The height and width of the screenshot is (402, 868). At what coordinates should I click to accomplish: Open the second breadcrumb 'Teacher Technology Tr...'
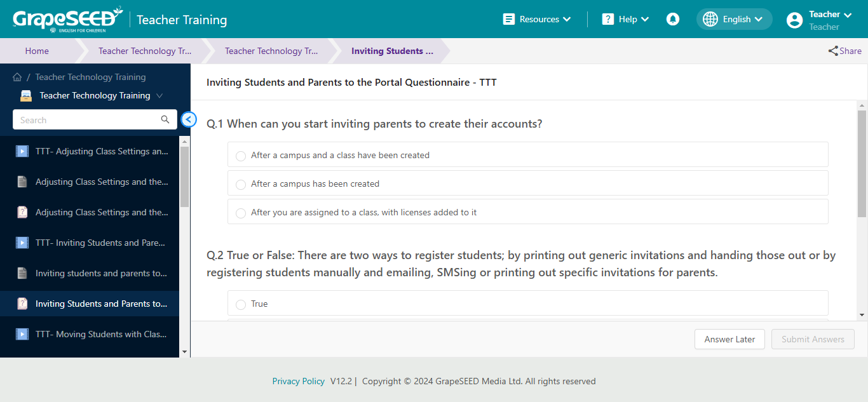(145, 51)
